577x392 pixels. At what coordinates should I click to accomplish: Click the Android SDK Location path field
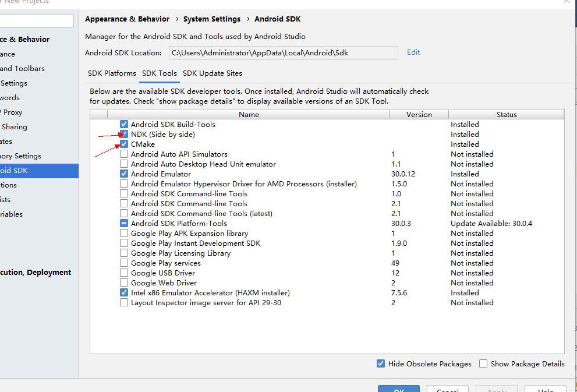point(284,52)
